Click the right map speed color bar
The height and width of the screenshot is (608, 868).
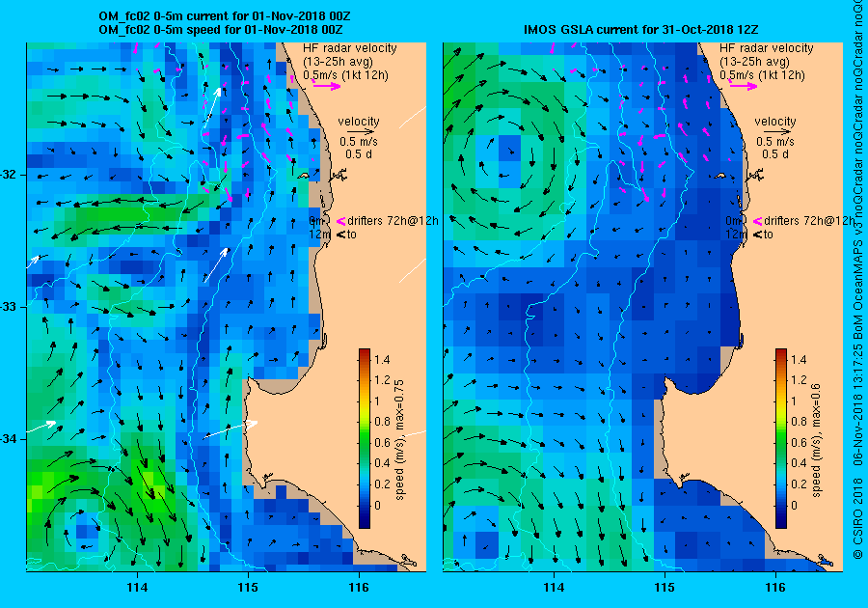(x=781, y=438)
